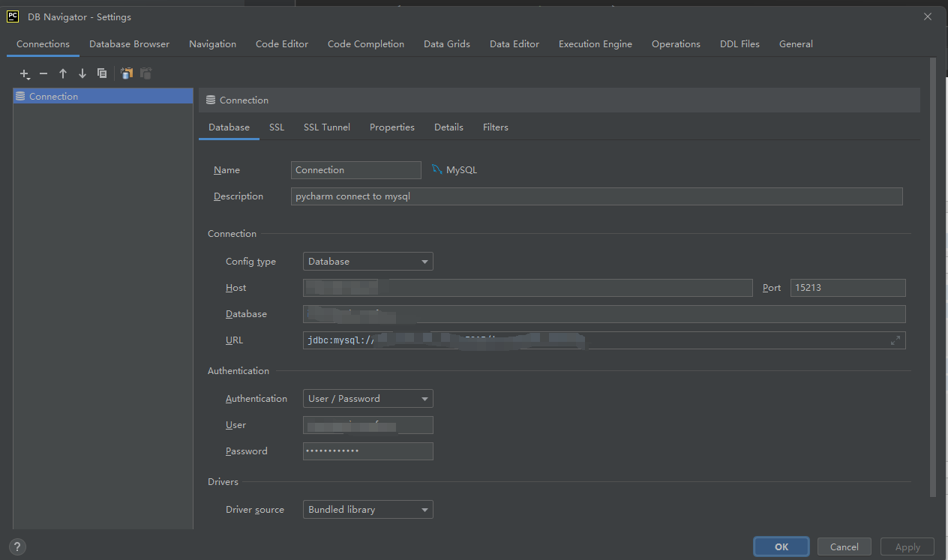
Task: Open the Navigation settings tab
Action: [x=213, y=44]
